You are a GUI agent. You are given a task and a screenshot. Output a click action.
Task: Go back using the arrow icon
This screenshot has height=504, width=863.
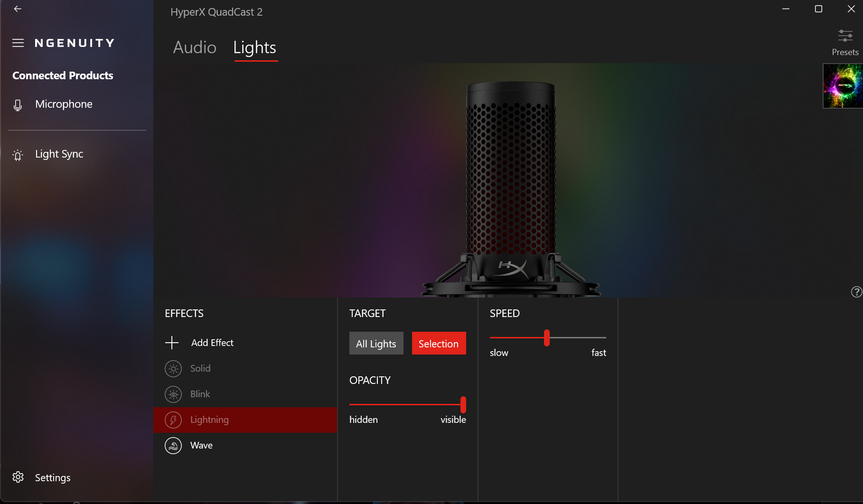coord(18,9)
